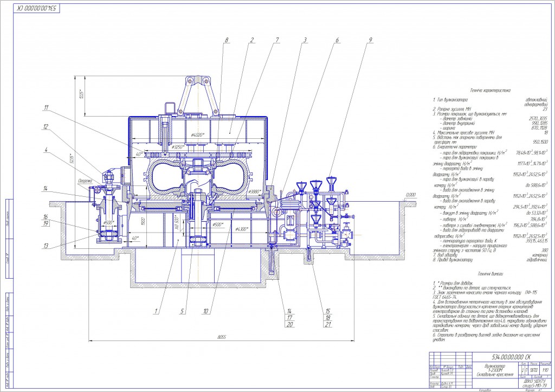The width and height of the screenshot is (555, 392).
Task: Click the 'Технічні вимоги' heading
Action: click(x=490, y=274)
